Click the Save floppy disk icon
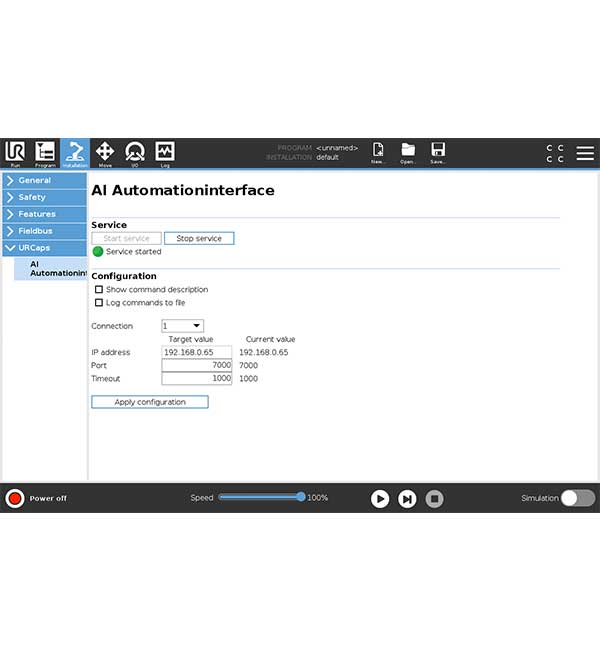The width and height of the screenshot is (600, 650). click(x=438, y=153)
